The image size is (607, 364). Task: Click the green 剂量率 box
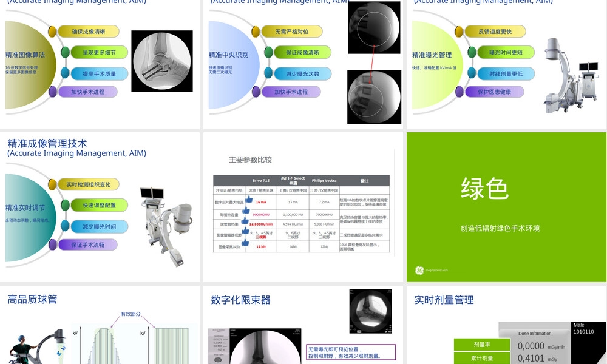(482, 344)
